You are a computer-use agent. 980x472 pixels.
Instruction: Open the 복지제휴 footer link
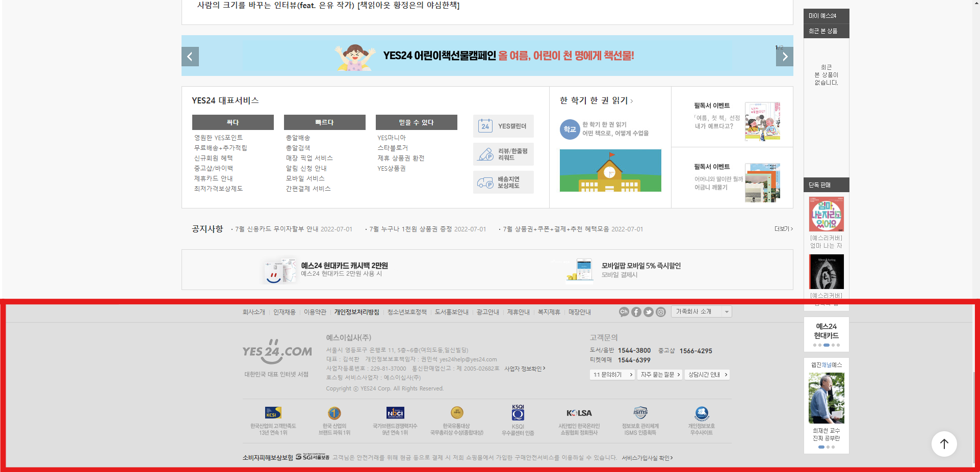pos(549,312)
